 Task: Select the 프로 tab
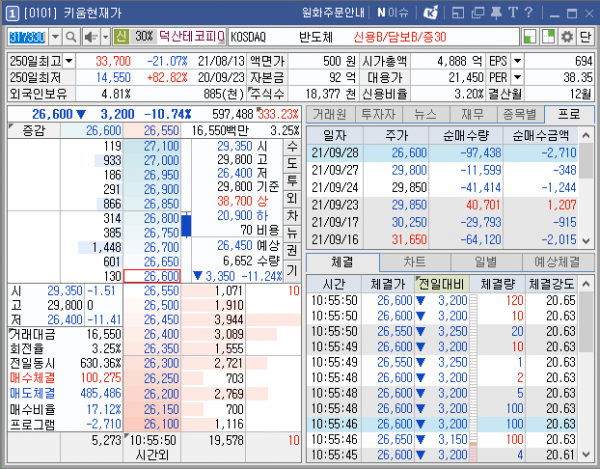pos(569,114)
